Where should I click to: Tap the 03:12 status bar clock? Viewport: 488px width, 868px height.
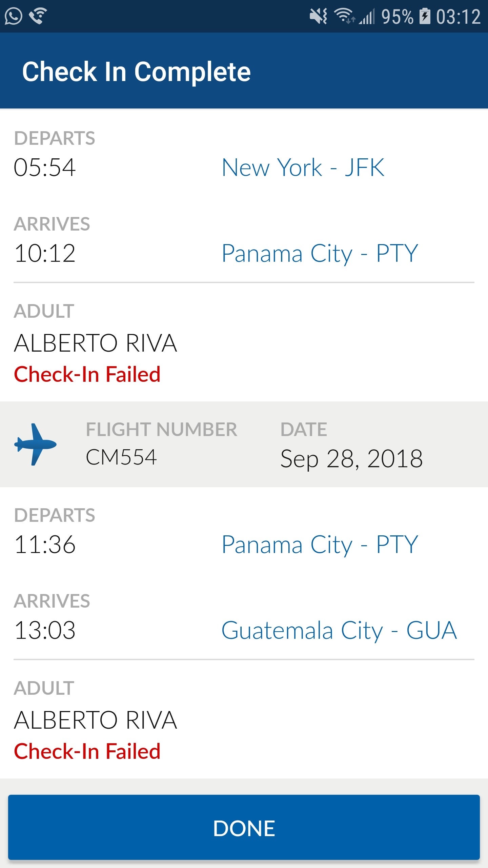458,16
